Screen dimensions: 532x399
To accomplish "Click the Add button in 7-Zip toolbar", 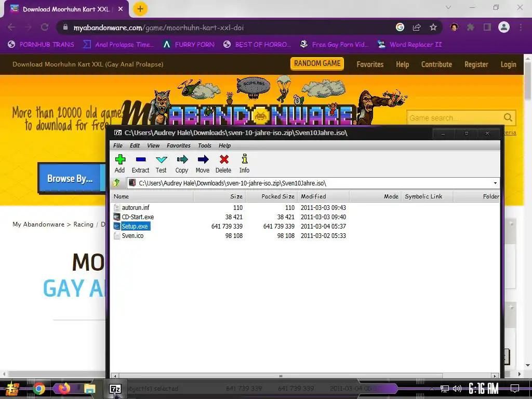I will [120, 164].
